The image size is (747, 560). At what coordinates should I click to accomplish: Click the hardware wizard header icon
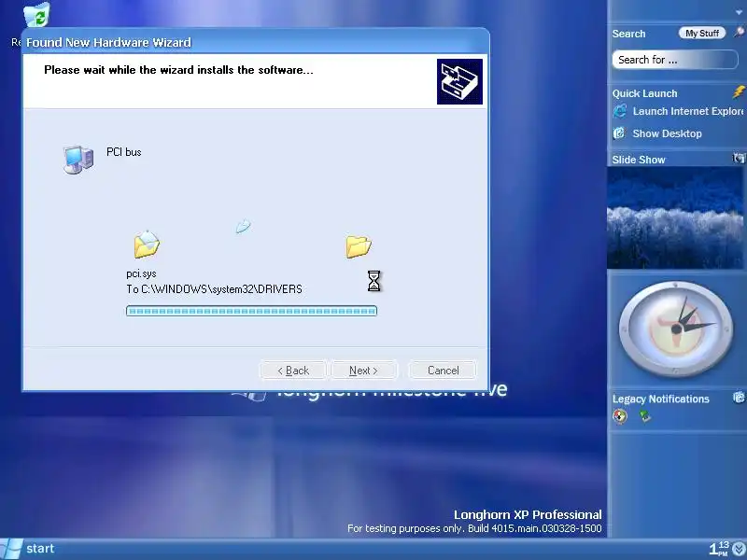click(459, 81)
